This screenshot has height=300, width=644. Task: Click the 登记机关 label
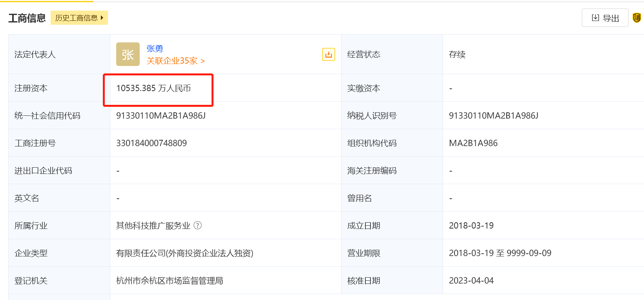tap(31, 281)
